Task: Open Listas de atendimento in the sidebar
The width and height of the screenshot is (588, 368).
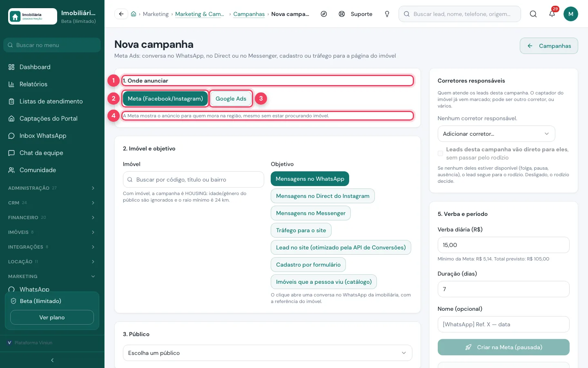Action: [x=52, y=101]
